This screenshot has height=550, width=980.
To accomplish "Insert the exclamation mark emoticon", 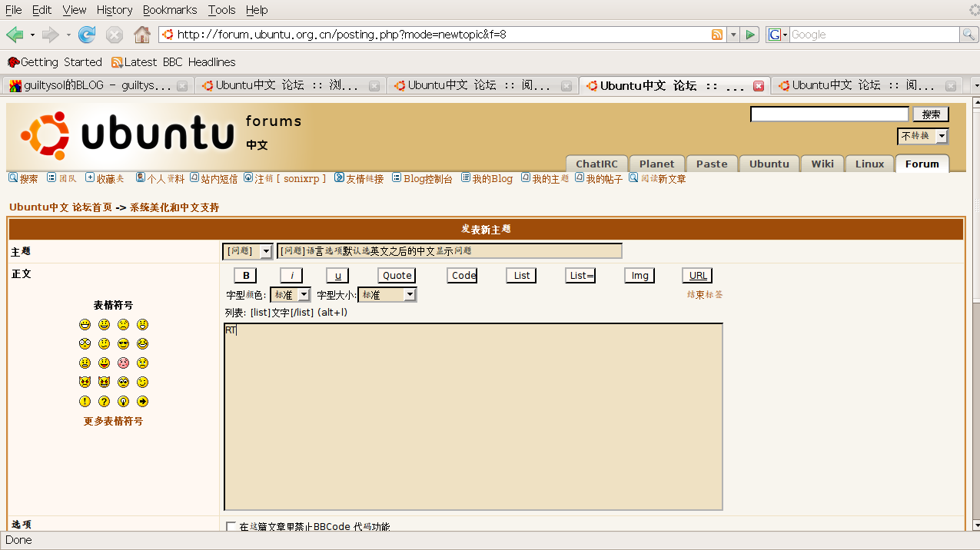I will click(85, 402).
